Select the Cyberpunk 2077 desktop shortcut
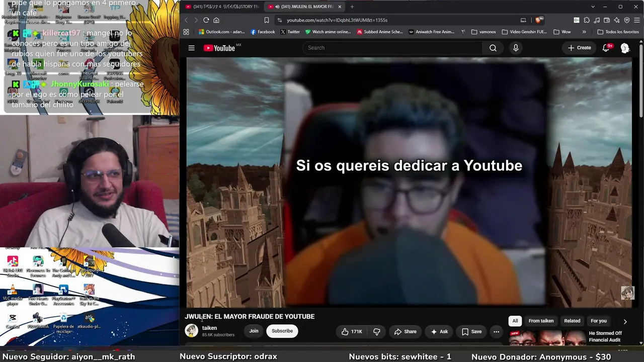The height and width of the screenshot is (362, 644). [89, 266]
